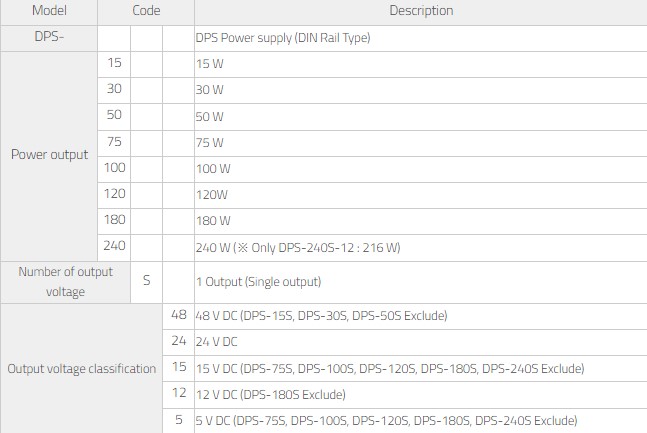Select the DPS- model cell
Viewport: 647px width, 433px height.
(x=49, y=37)
